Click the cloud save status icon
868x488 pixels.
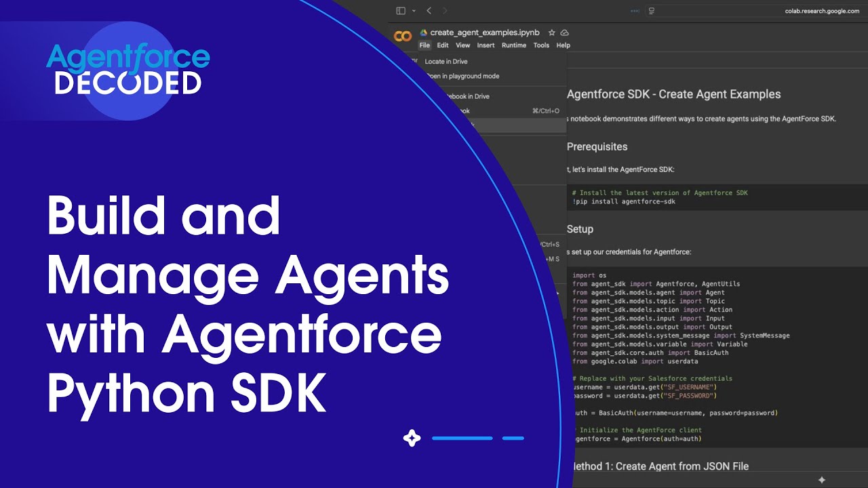point(565,33)
